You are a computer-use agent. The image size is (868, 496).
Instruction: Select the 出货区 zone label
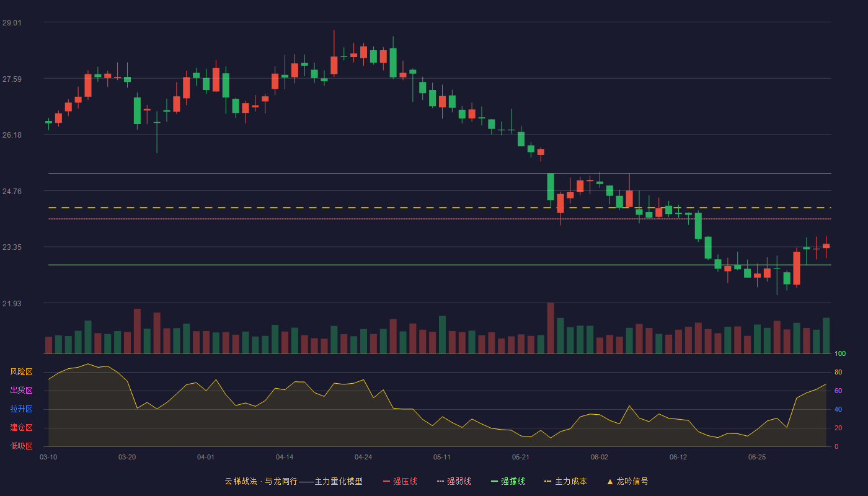click(x=21, y=391)
